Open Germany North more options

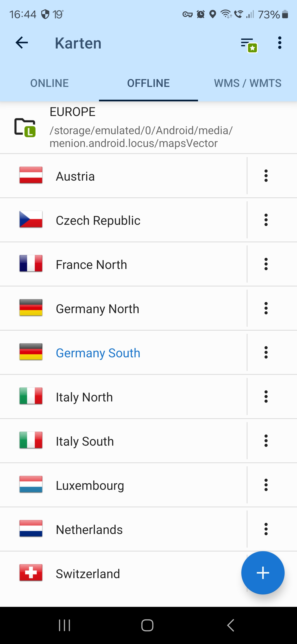[x=266, y=308]
